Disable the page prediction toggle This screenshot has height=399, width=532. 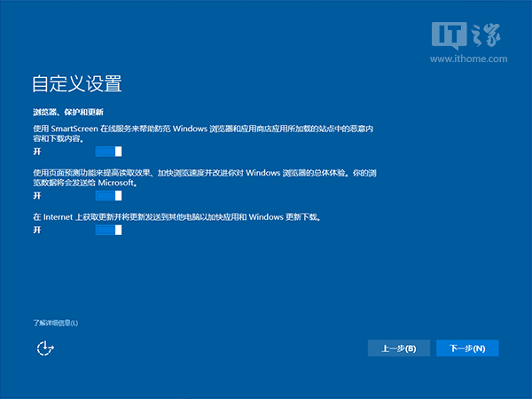[108, 195]
